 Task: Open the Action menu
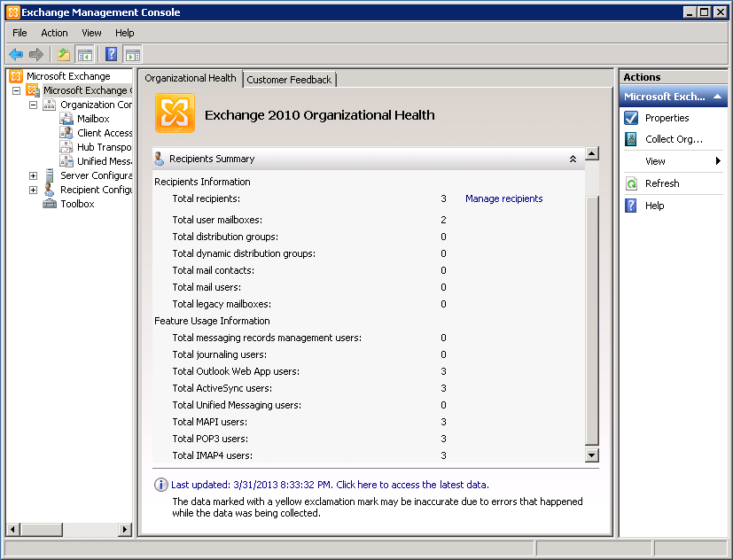pos(54,33)
